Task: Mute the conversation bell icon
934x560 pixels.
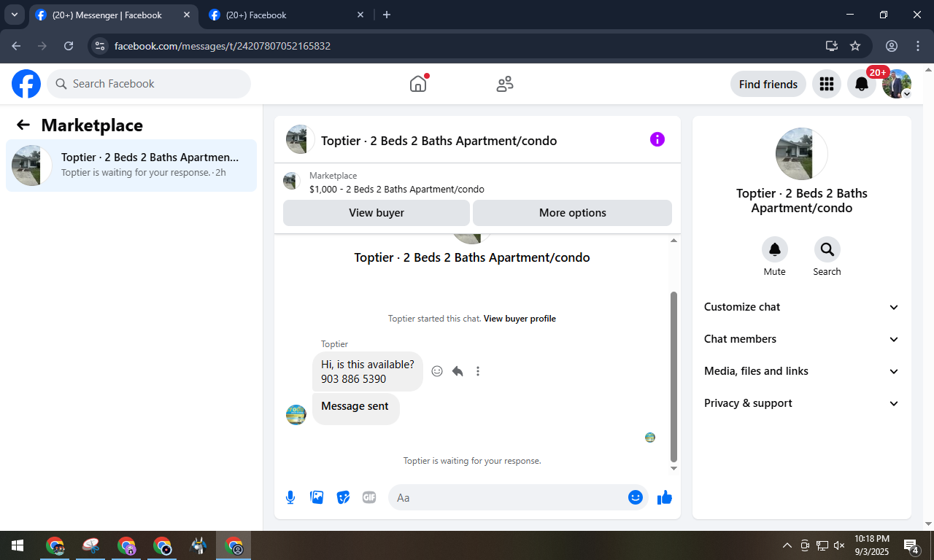Action: point(775,249)
